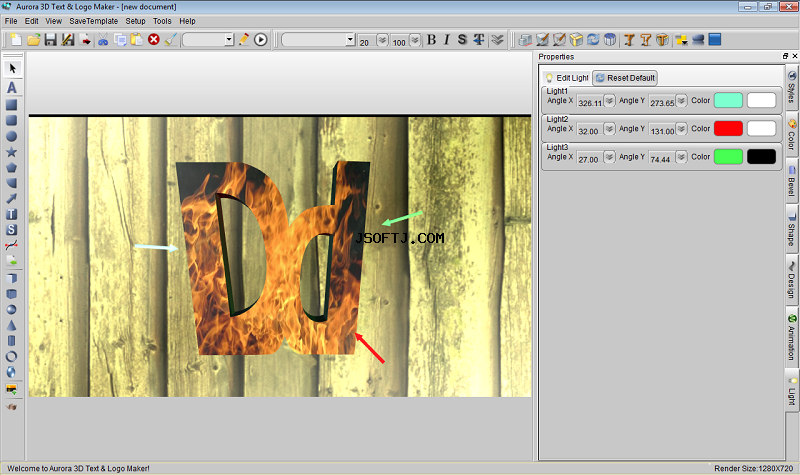Open the Help menu

click(187, 21)
